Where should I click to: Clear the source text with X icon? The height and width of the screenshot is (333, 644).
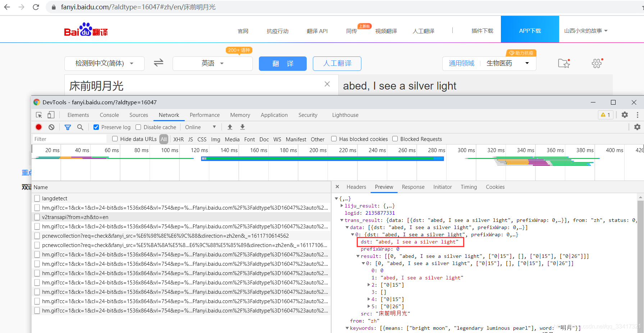pos(327,84)
